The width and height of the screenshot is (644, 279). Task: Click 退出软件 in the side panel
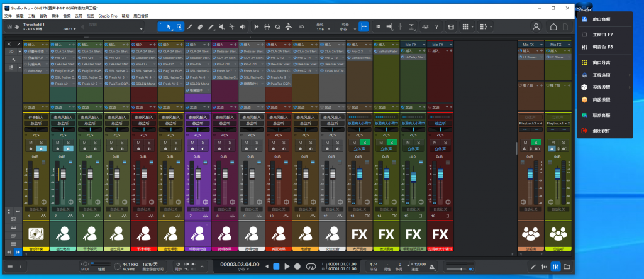602,131
